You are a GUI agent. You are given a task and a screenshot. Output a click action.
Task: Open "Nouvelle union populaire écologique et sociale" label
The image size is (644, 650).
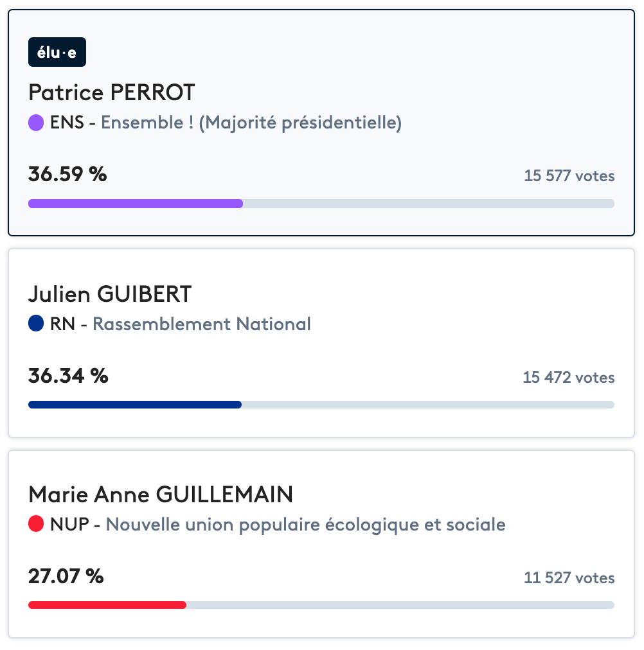click(305, 525)
